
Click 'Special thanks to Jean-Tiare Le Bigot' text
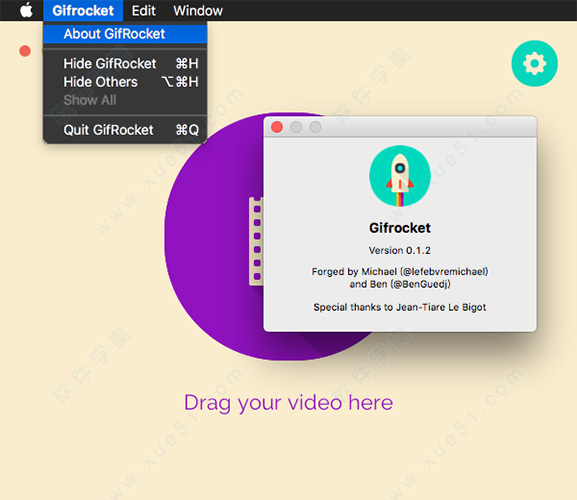(x=400, y=307)
